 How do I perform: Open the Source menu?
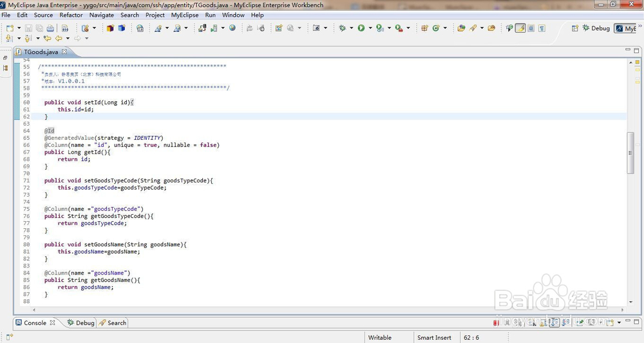43,15
